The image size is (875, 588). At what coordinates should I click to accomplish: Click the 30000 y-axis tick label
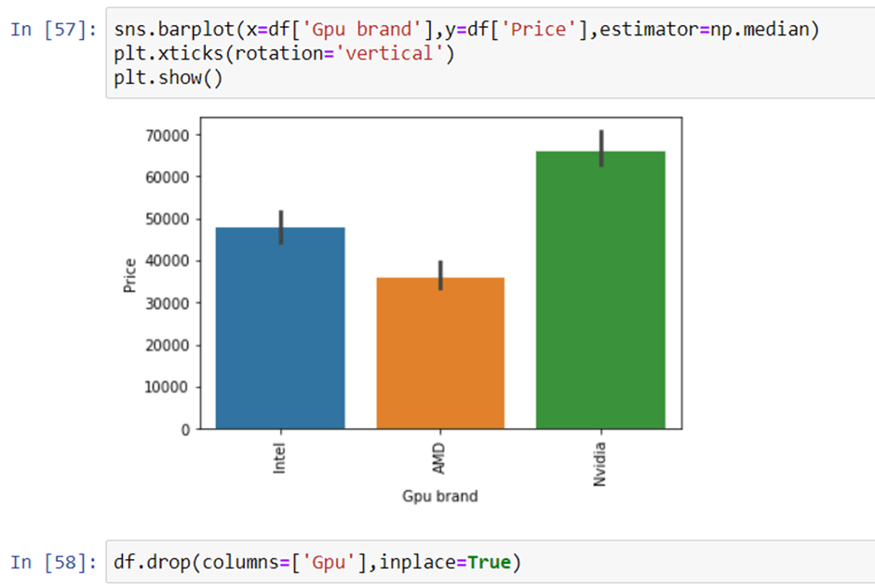pos(167,303)
